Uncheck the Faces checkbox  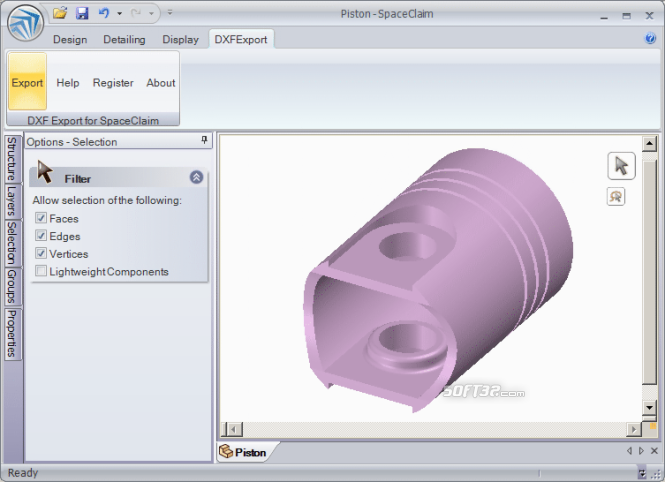[41, 218]
